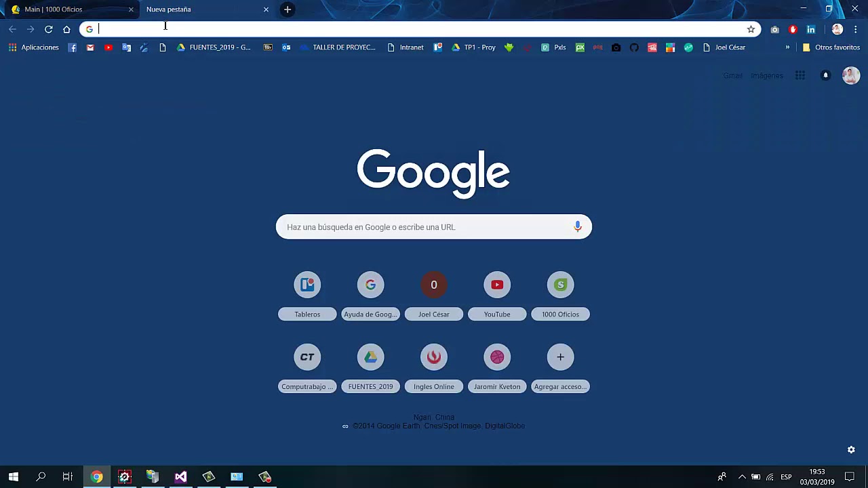
Task: Open the FUENTES_2019 shortcut tile
Action: [x=370, y=368]
